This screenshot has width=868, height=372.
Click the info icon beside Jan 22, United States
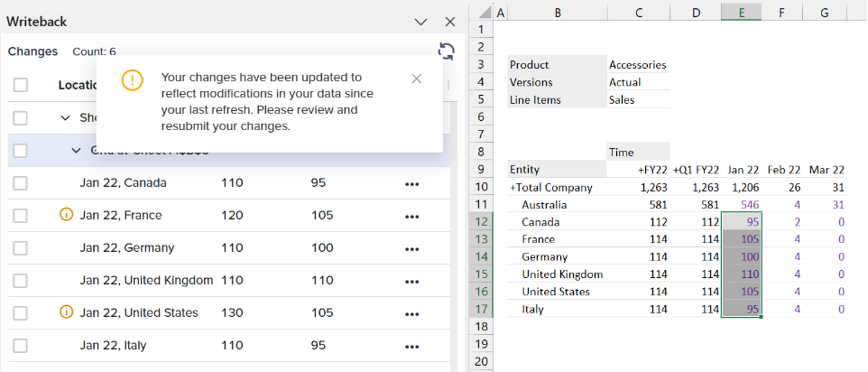tap(66, 312)
